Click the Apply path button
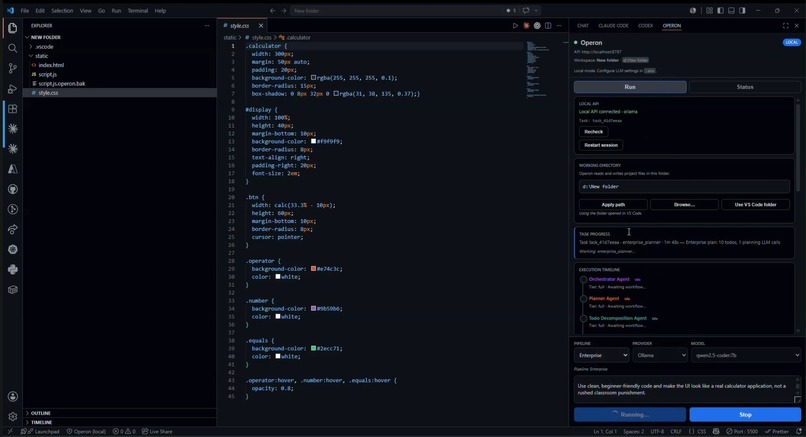Screen dimensions: 806x437 (613, 205)
